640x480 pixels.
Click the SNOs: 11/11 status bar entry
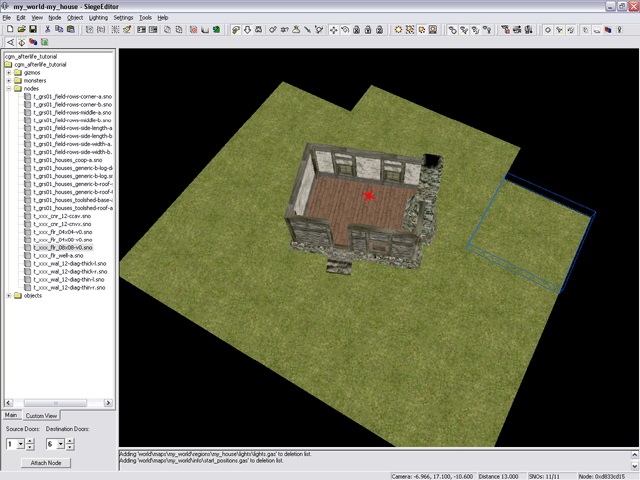point(544,476)
